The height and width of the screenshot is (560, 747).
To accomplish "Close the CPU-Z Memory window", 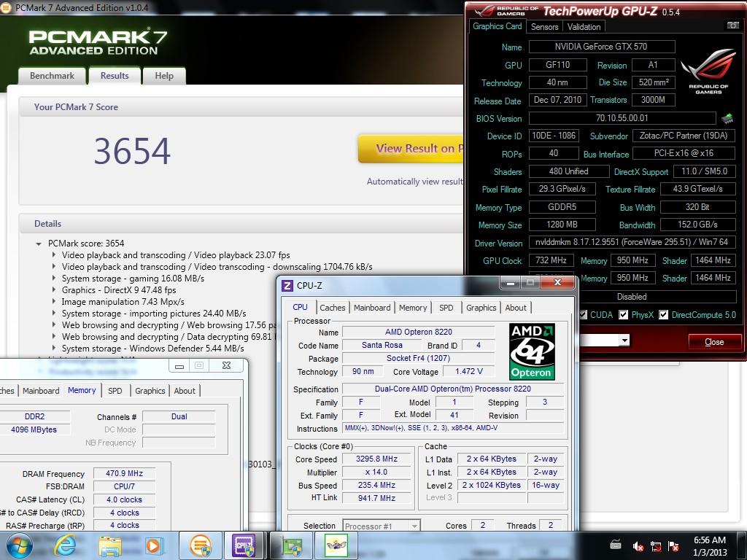I will coord(227,366).
